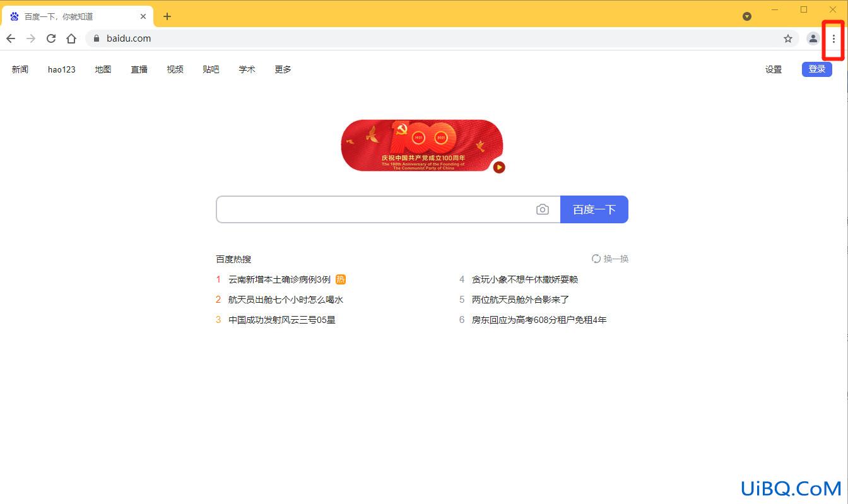Click the blue 登录 login button
Image resolution: width=848 pixels, height=504 pixels.
[x=817, y=69]
